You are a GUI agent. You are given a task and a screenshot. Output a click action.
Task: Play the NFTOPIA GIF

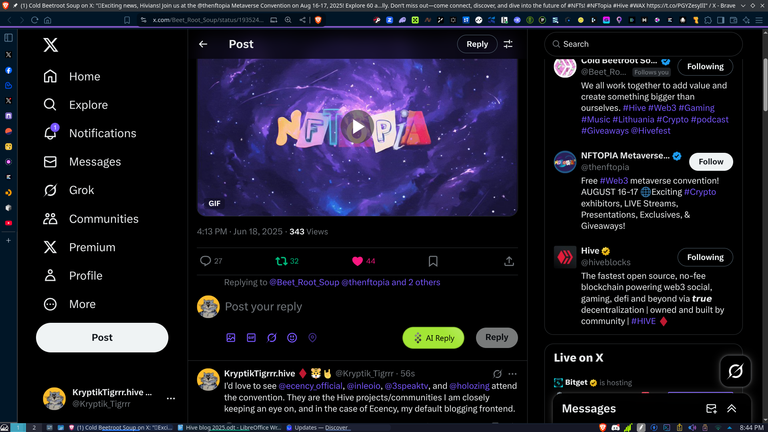point(357,127)
